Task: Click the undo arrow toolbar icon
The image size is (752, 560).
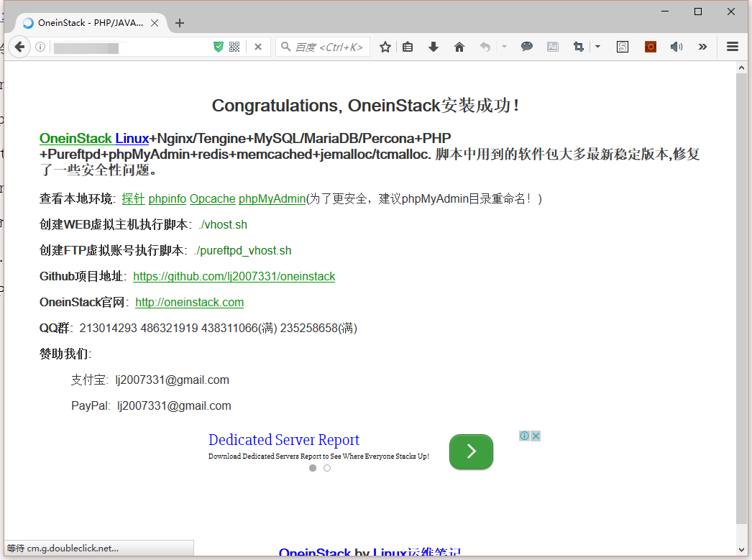Action: (485, 47)
